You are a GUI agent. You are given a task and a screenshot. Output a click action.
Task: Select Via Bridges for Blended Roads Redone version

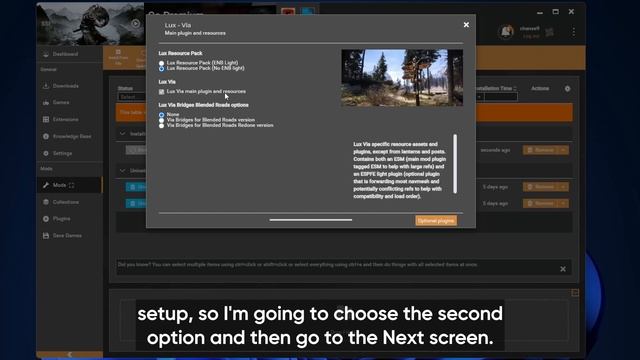pyautogui.click(x=162, y=126)
